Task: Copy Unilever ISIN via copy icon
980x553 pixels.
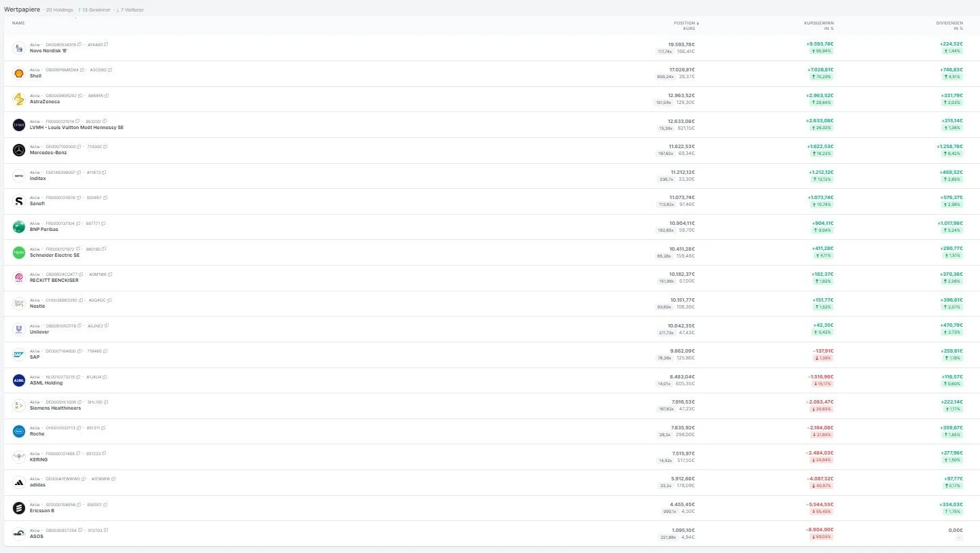Action: pyautogui.click(x=81, y=325)
